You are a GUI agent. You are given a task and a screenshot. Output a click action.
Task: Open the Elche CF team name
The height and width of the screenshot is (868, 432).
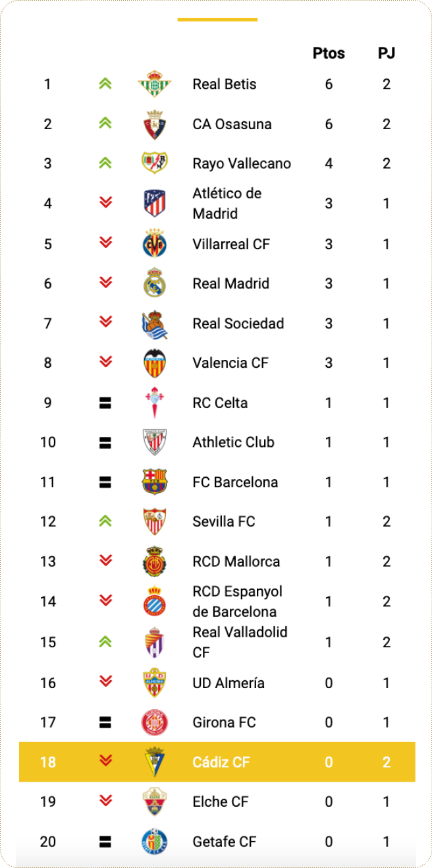pyautogui.click(x=221, y=802)
